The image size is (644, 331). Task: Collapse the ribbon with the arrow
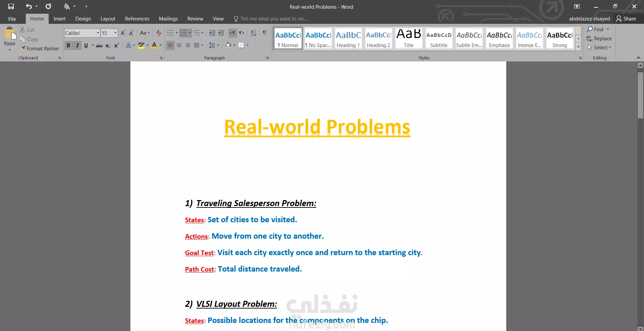638,58
